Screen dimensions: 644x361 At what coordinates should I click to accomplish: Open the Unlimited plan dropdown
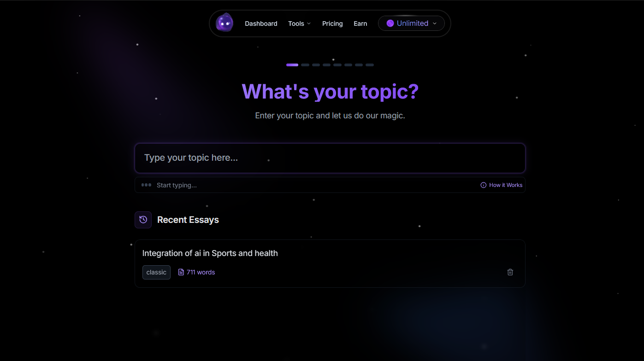[411, 23]
